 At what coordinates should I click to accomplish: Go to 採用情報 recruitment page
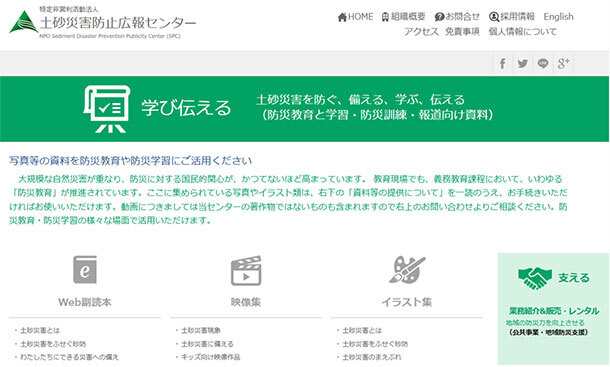512,17
